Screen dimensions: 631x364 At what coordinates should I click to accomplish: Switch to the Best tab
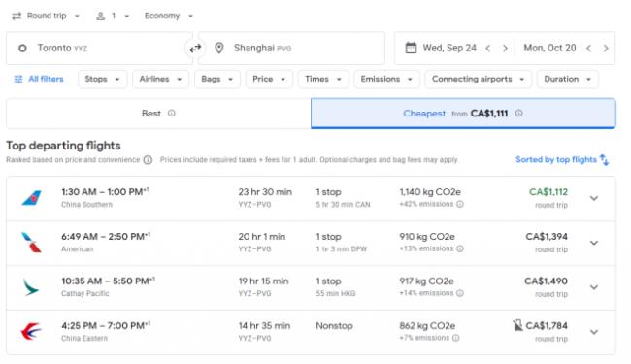pyautogui.click(x=158, y=114)
